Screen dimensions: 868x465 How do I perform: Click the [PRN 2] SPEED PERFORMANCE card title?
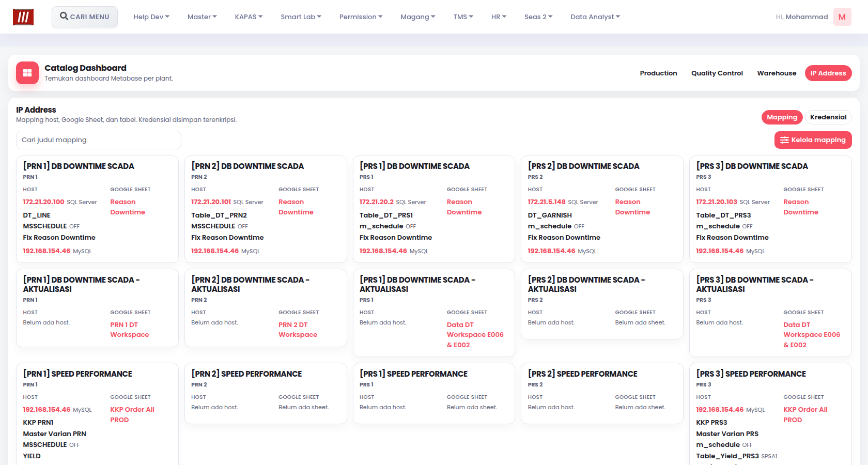pyautogui.click(x=246, y=374)
